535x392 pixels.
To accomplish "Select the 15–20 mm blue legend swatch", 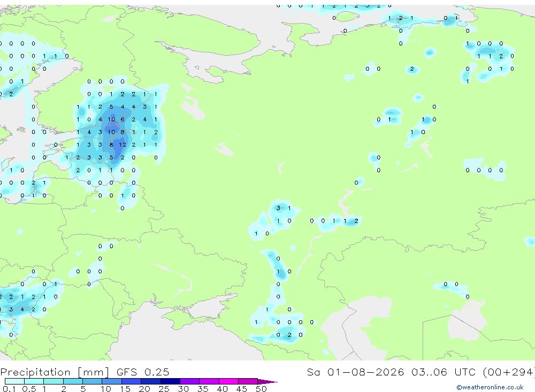I will coord(132,381).
